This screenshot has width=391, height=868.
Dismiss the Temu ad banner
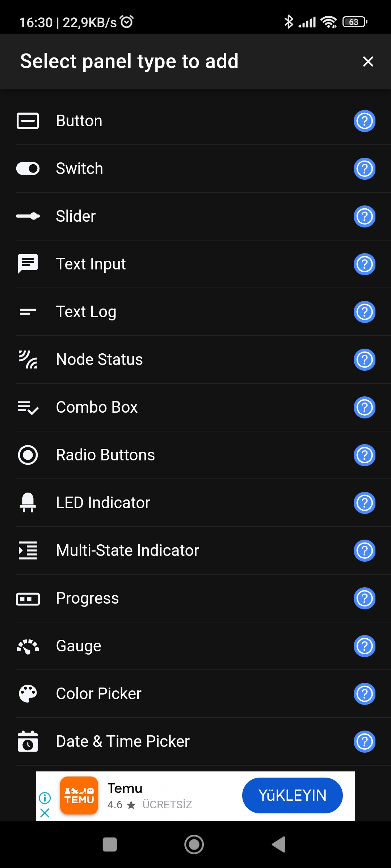pyautogui.click(x=45, y=813)
